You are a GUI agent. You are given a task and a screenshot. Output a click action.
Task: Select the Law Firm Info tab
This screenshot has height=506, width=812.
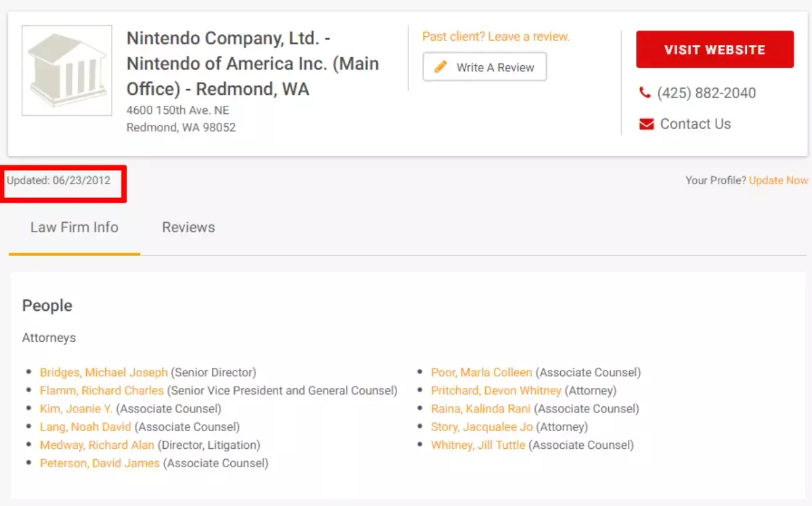coord(74,227)
